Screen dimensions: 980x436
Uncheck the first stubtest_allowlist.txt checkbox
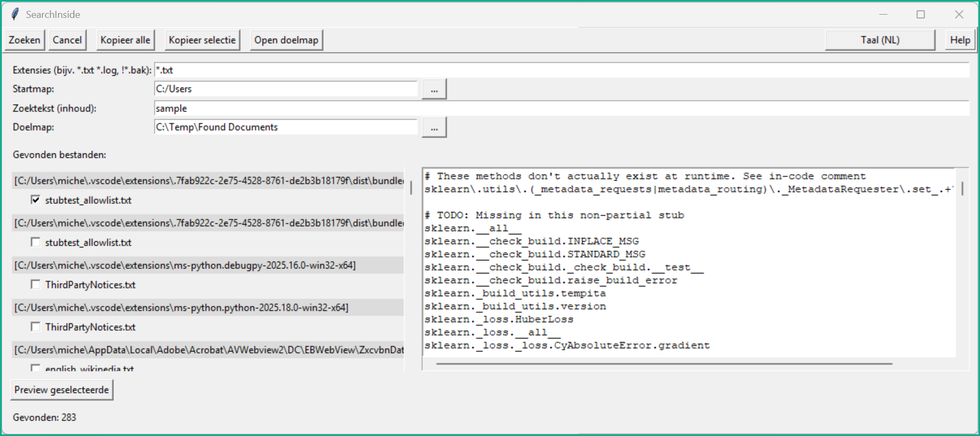36,200
